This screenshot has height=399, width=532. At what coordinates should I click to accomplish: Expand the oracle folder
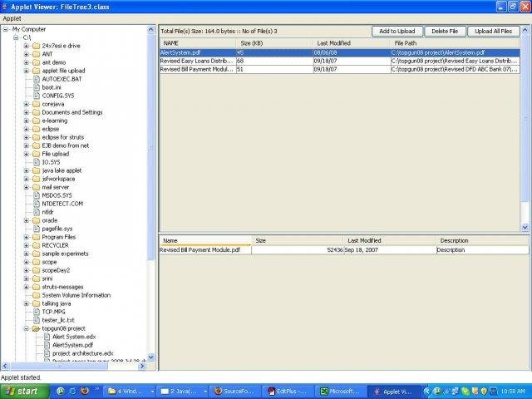coord(27,220)
